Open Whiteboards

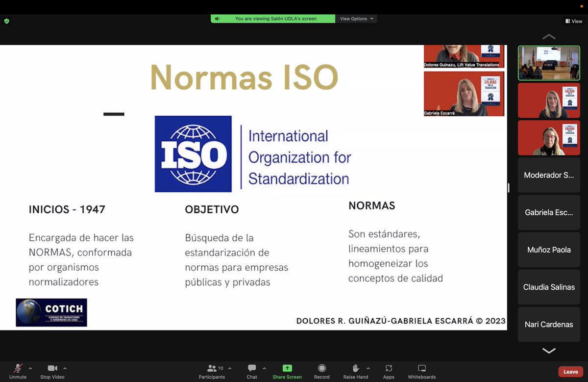[422, 371]
